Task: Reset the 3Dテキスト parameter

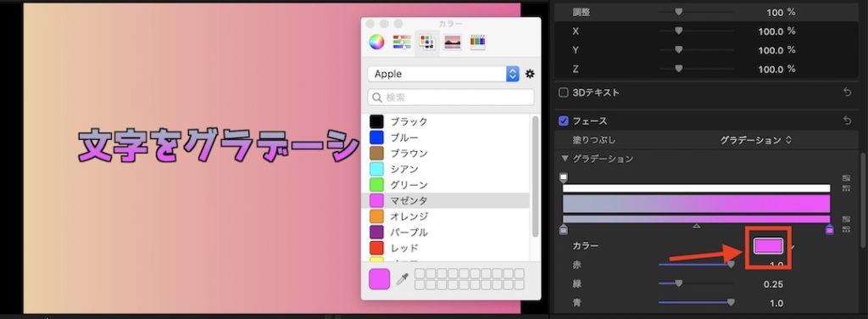Action: pyautogui.click(x=847, y=92)
